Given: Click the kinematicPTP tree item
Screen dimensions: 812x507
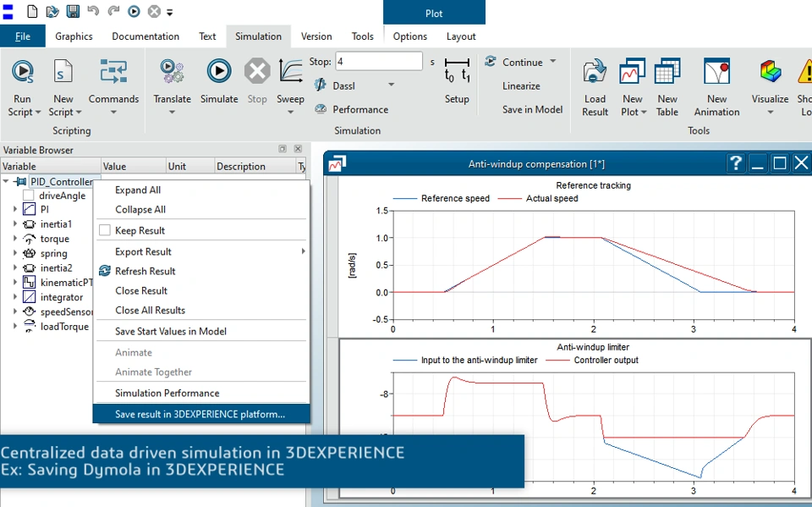Looking at the screenshot, I should pos(58,283).
